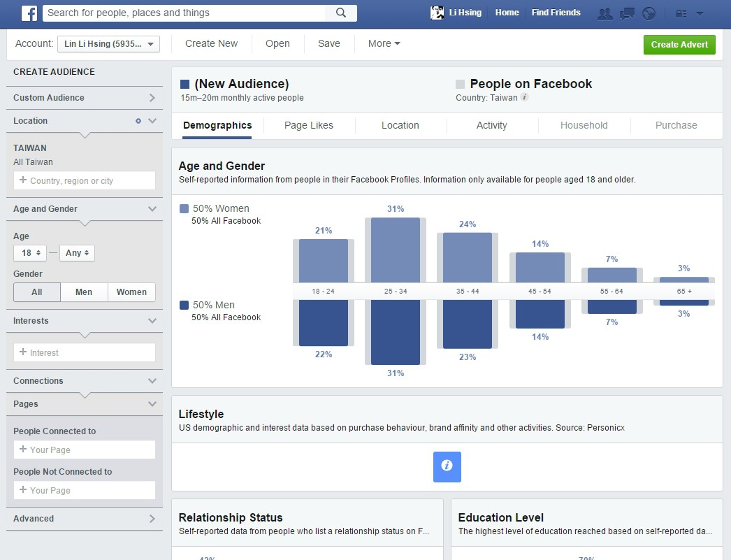Image resolution: width=731 pixels, height=560 pixels.
Task: Open the maximum age Any dropdown
Action: click(x=77, y=252)
